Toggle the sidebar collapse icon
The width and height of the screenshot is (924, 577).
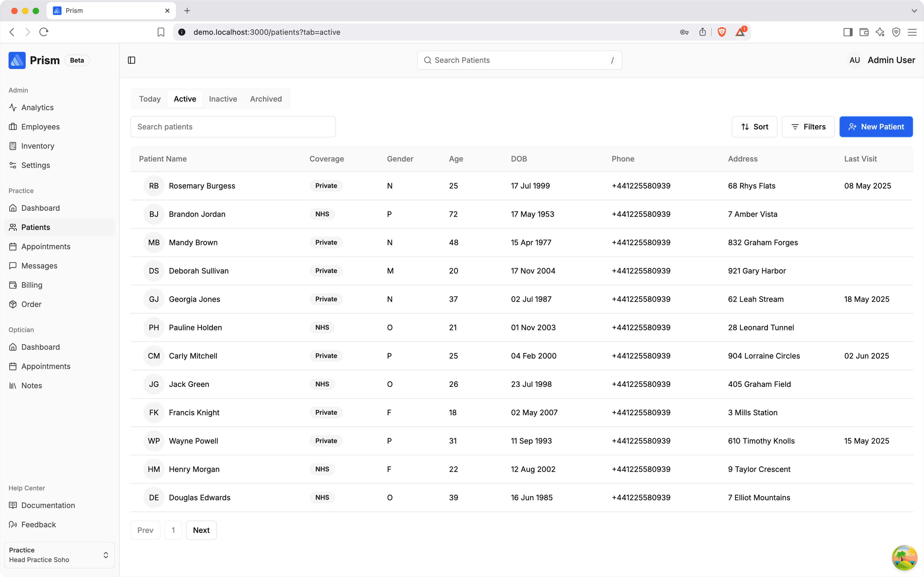132,60
